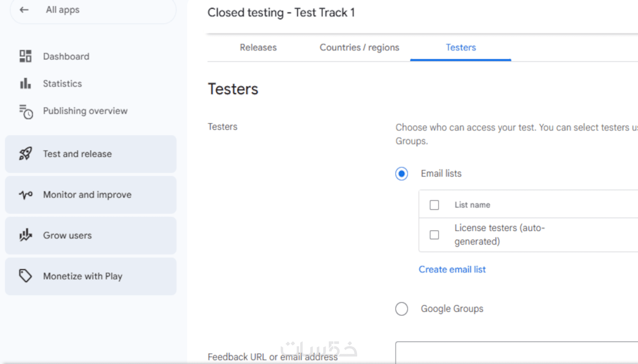Click the Monetize with Play tag icon
Image resolution: width=638 pixels, height=364 pixels.
(x=26, y=276)
